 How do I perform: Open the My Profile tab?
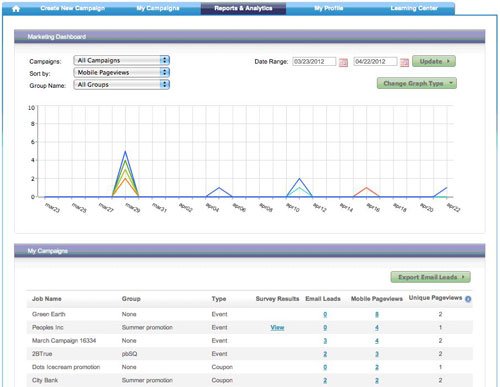tap(329, 8)
